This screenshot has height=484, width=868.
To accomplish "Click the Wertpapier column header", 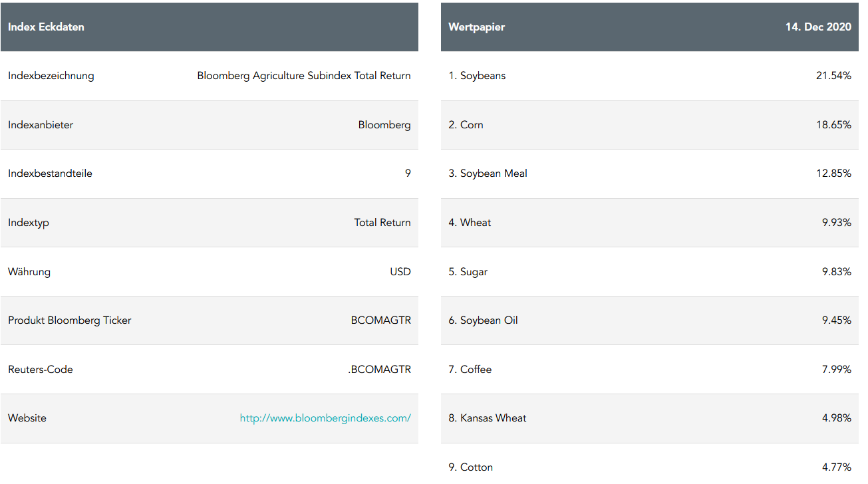I will 476,27.
